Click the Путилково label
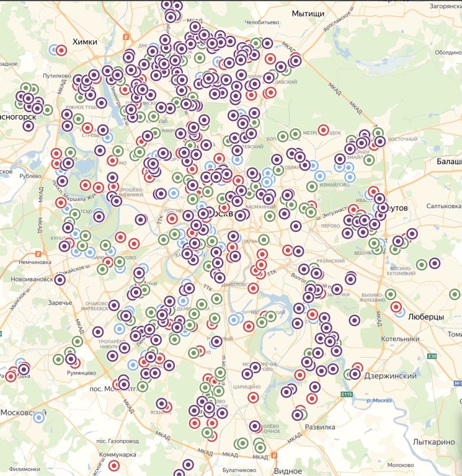Screen dimensions: 462x476 tap(57, 76)
